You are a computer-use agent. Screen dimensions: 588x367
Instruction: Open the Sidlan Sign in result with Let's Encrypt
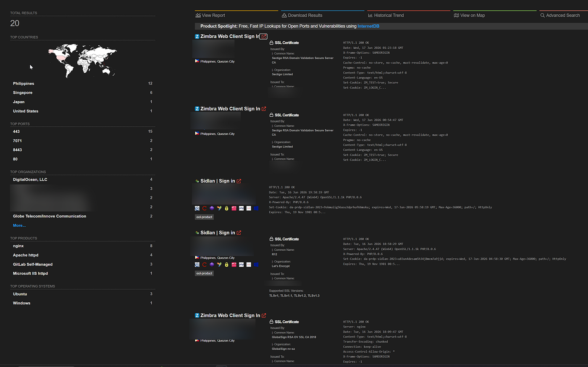218,233
